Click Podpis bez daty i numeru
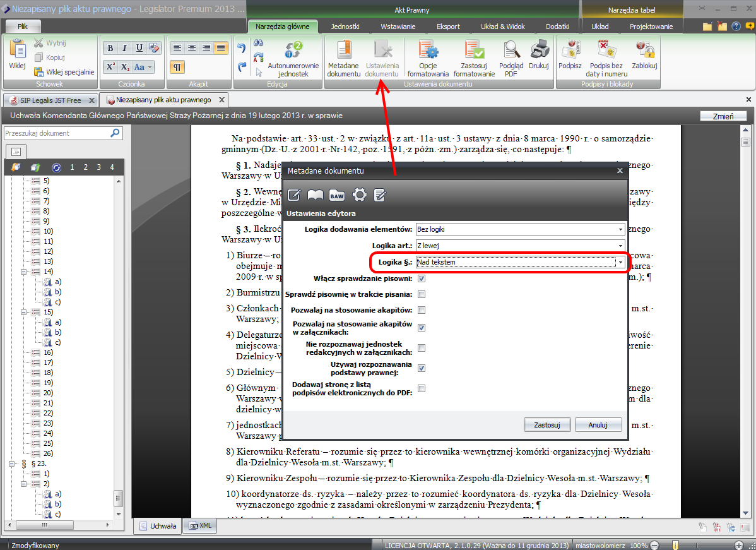The width and height of the screenshot is (756, 550). tap(606, 58)
